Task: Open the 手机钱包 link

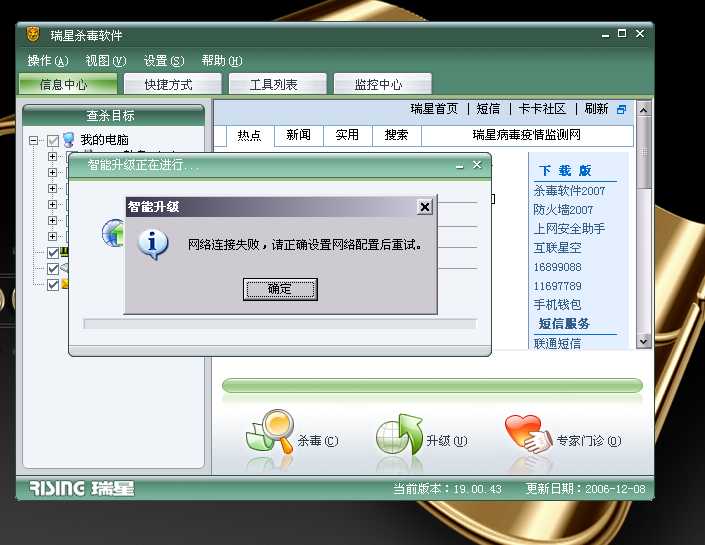Action: click(558, 305)
